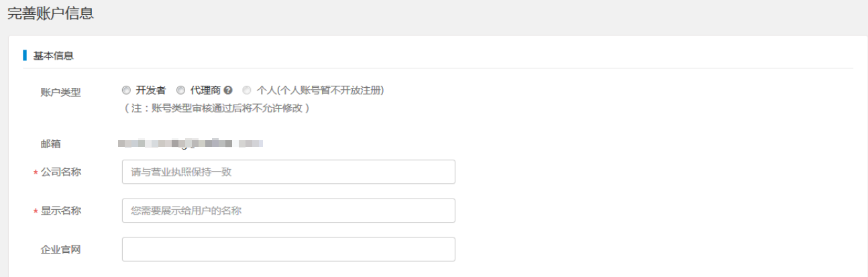Click the 公司名称 field label
Screen dimensions: 868x277
click(x=61, y=172)
